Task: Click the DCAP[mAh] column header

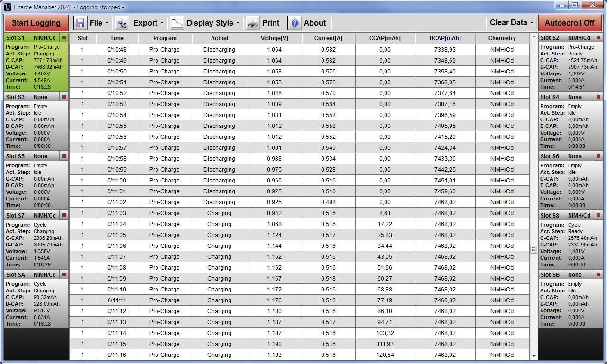Action: [445, 38]
